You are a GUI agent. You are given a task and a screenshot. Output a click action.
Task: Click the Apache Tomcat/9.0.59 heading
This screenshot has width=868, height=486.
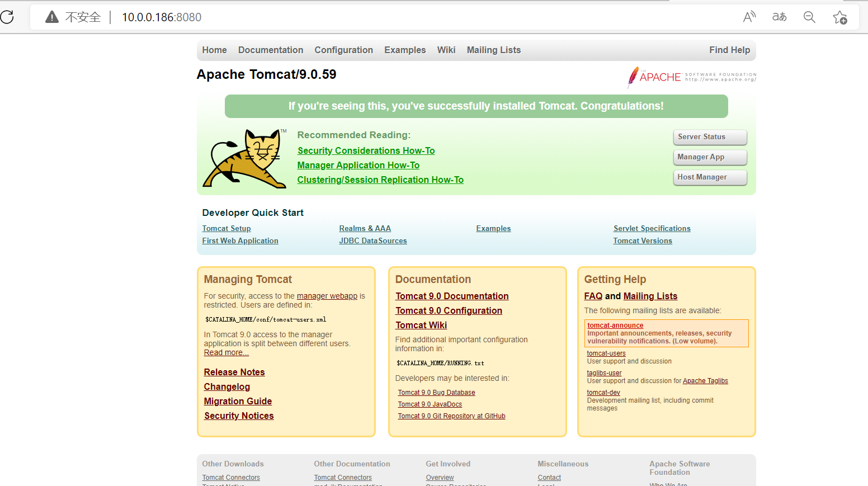(266, 74)
